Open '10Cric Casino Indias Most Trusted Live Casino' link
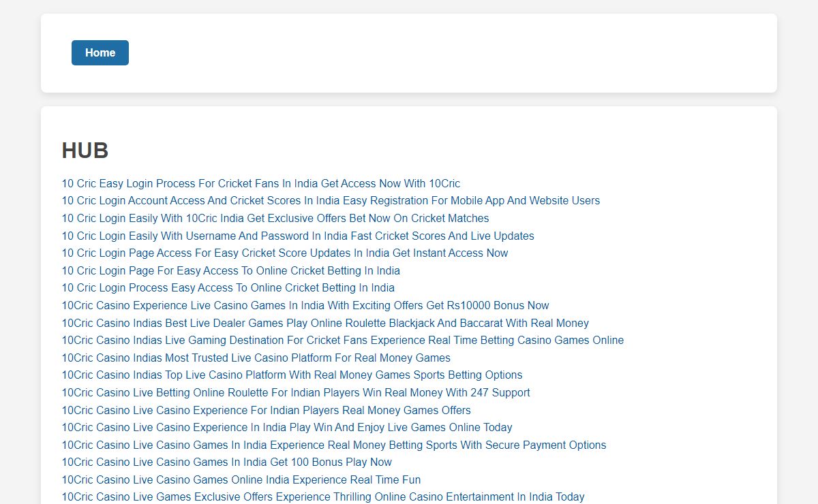818x504 pixels. 256,358
